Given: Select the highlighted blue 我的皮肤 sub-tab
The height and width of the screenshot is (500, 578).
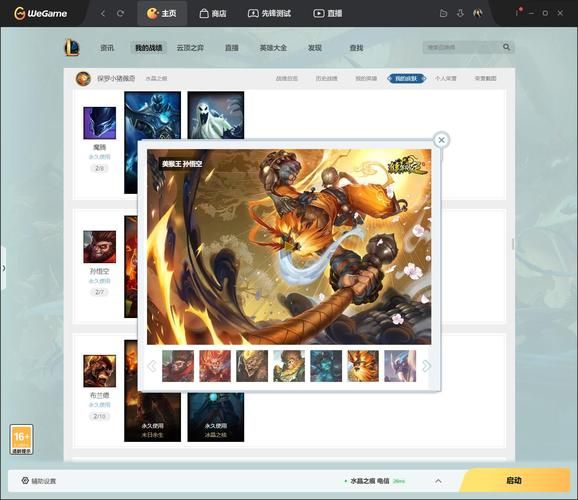Looking at the screenshot, I should (407, 79).
